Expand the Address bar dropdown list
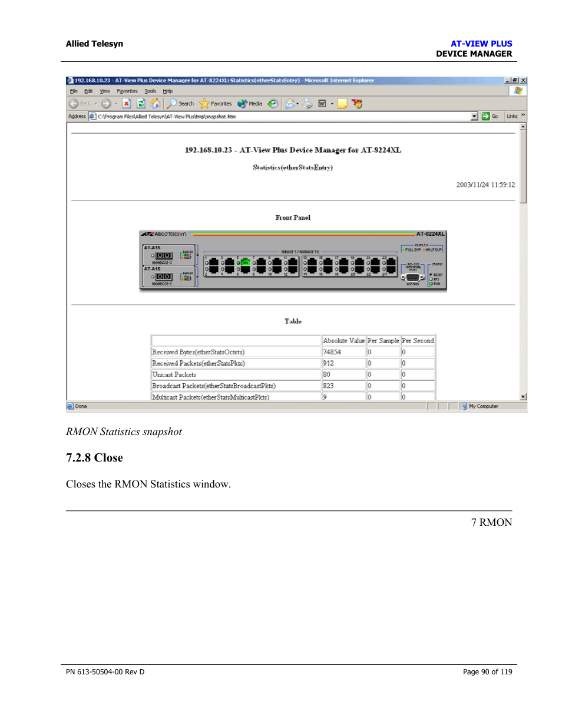Viewport: 562px width, 728px height. coord(475,116)
